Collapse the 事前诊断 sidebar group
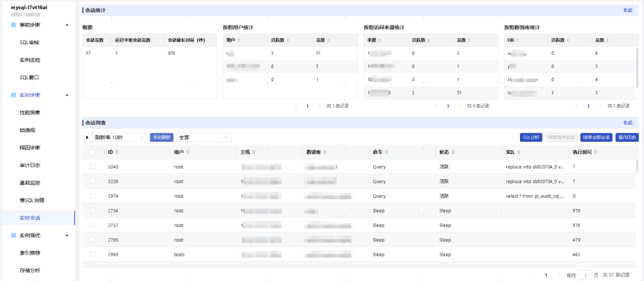This screenshot has width=644, height=281. pyautogui.click(x=67, y=25)
